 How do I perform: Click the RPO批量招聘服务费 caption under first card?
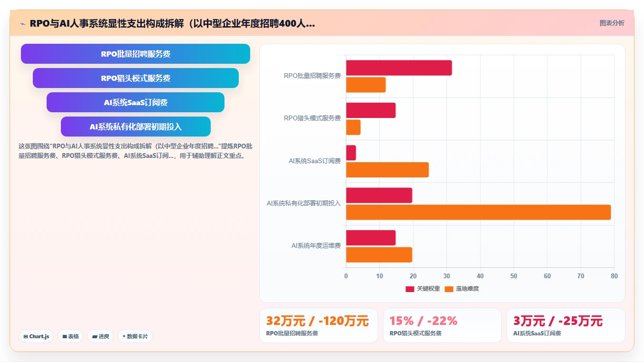[292, 333]
